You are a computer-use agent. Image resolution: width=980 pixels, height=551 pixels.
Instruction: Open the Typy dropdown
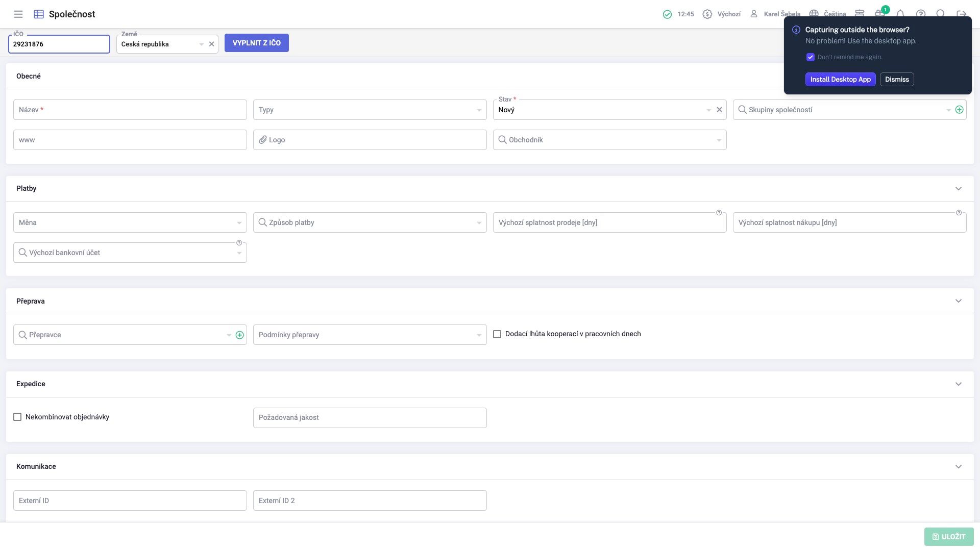click(x=370, y=110)
